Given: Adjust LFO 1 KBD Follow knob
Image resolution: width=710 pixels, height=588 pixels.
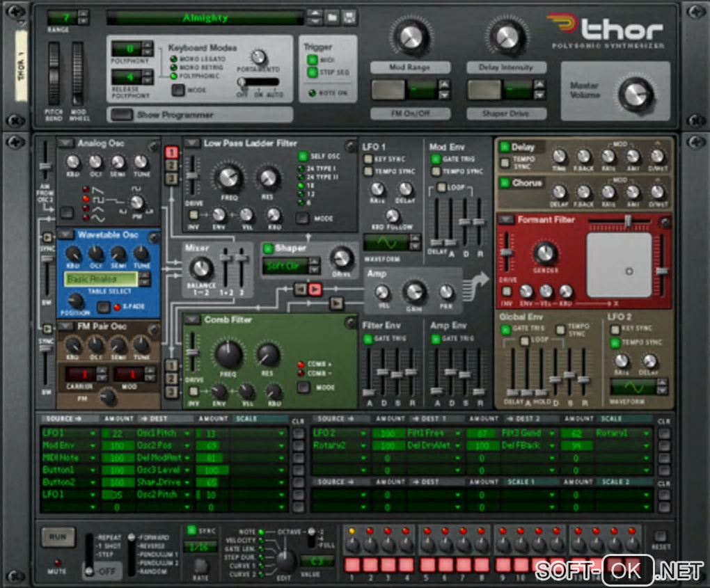Looking at the screenshot, I should tap(392, 215).
